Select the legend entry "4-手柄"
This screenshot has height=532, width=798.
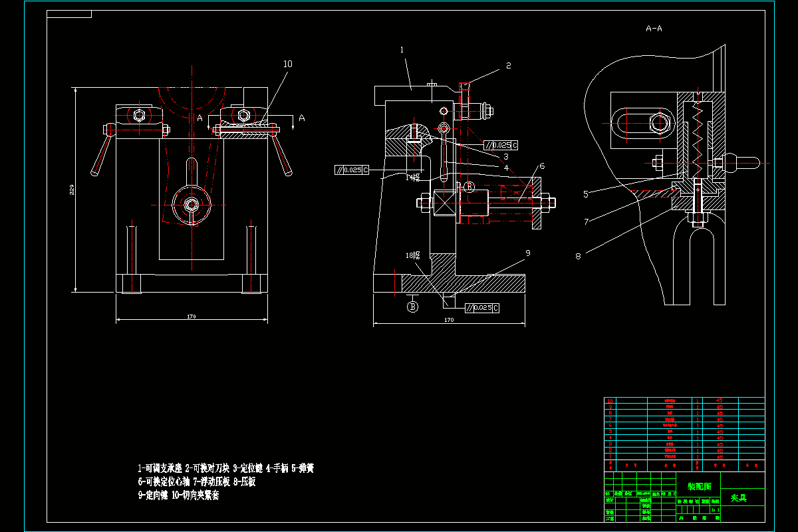point(277,468)
